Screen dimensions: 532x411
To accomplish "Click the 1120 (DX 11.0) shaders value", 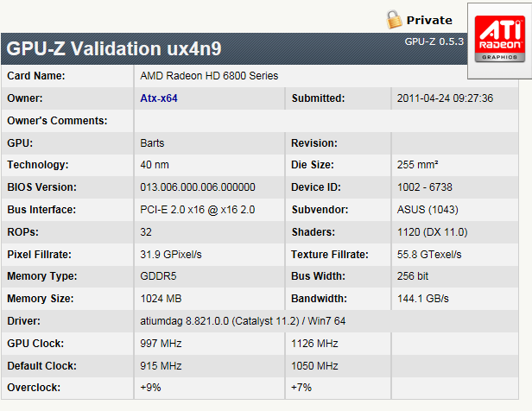I will coord(432,232).
